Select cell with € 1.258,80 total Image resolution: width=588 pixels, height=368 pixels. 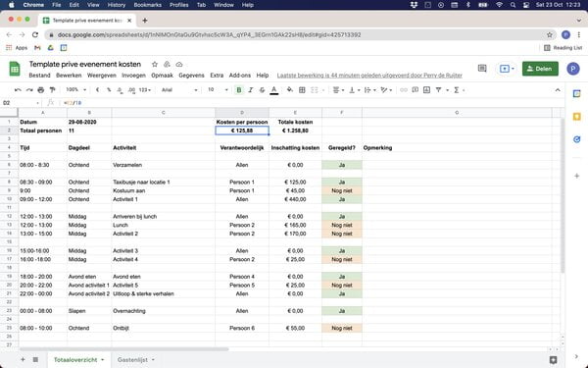[x=295, y=131]
